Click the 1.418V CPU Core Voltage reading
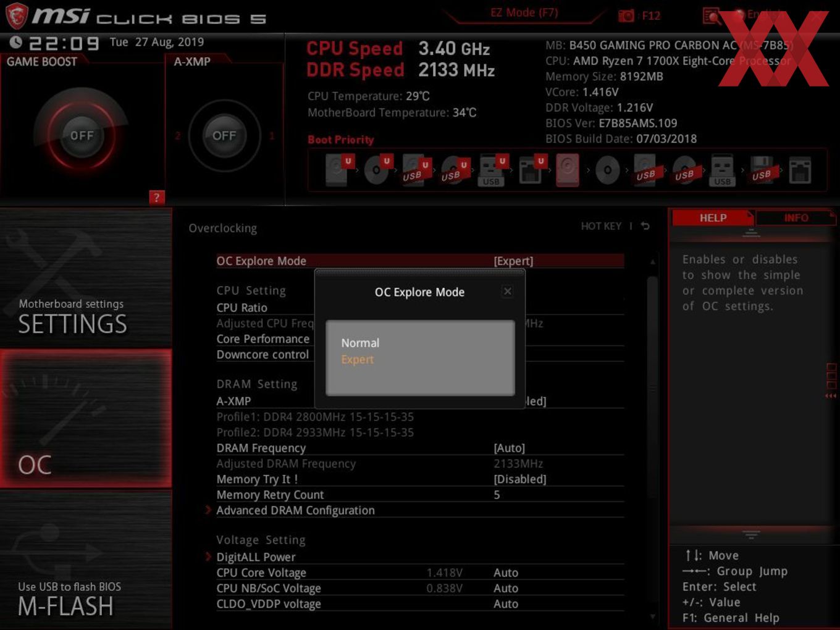 445,573
